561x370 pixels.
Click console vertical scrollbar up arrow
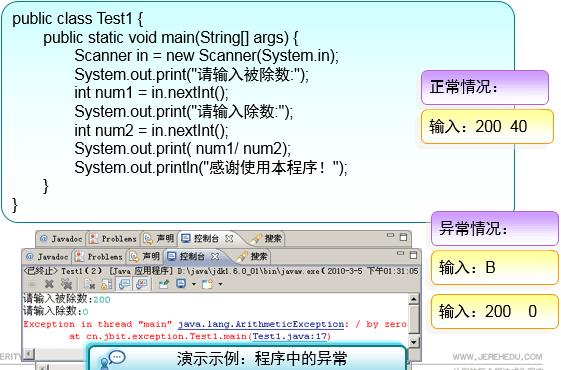[x=414, y=299]
